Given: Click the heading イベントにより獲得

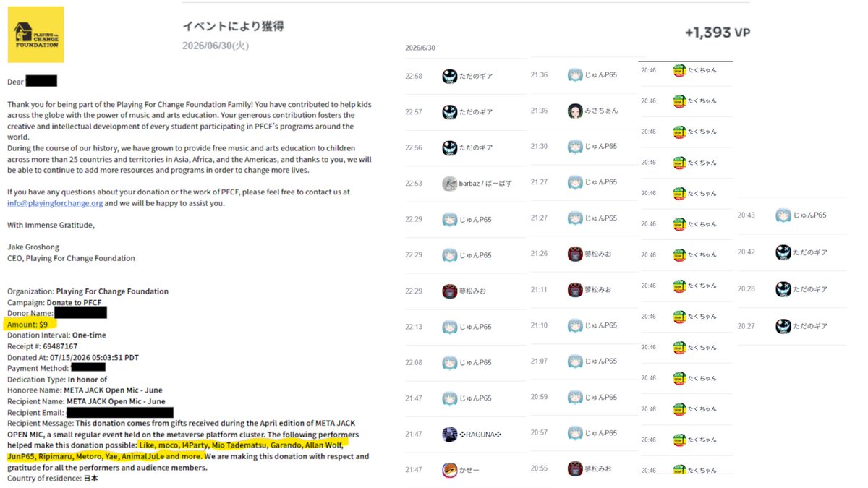Looking at the screenshot, I should point(233,26).
